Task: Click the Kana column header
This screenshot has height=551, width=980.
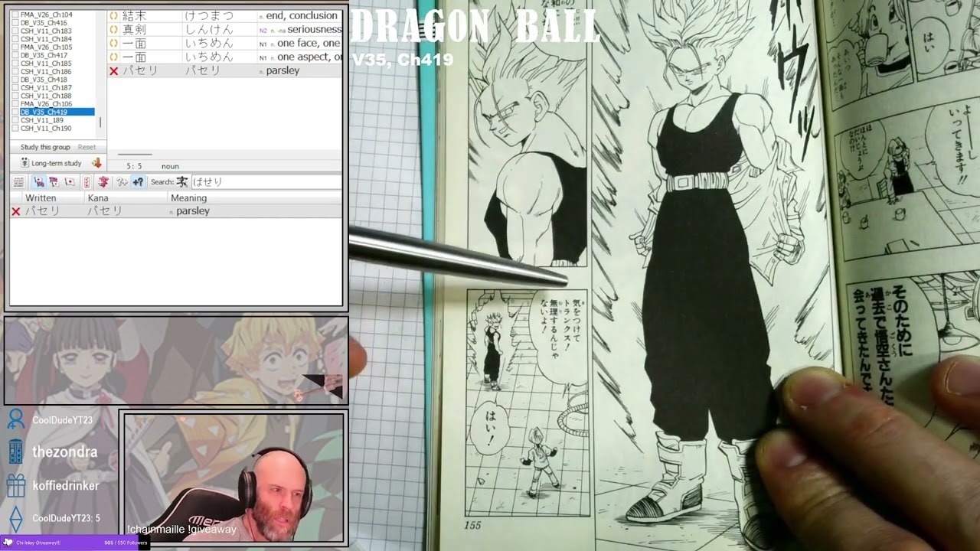Action: (x=98, y=198)
